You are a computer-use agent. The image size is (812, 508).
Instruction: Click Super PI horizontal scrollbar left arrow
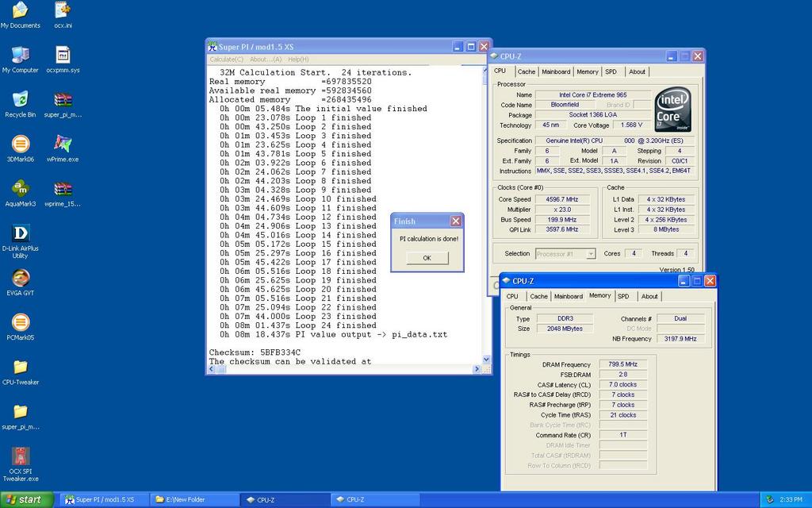click(212, 369)
